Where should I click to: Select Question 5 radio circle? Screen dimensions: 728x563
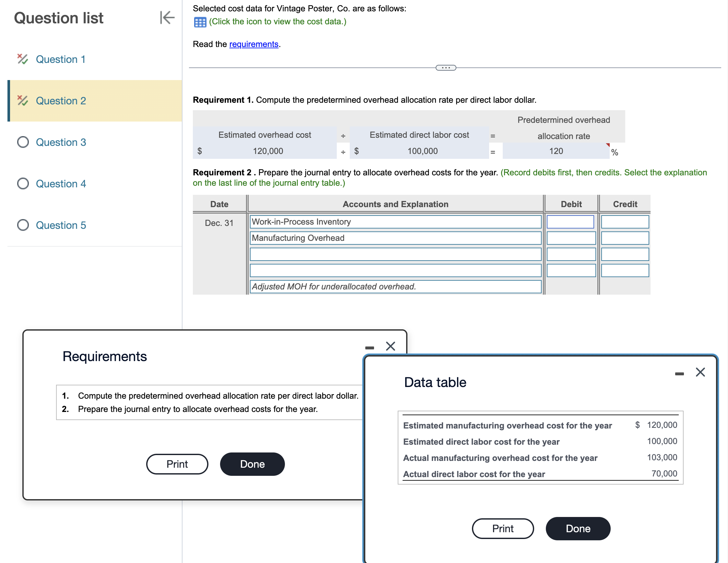(x=23, y=225)
